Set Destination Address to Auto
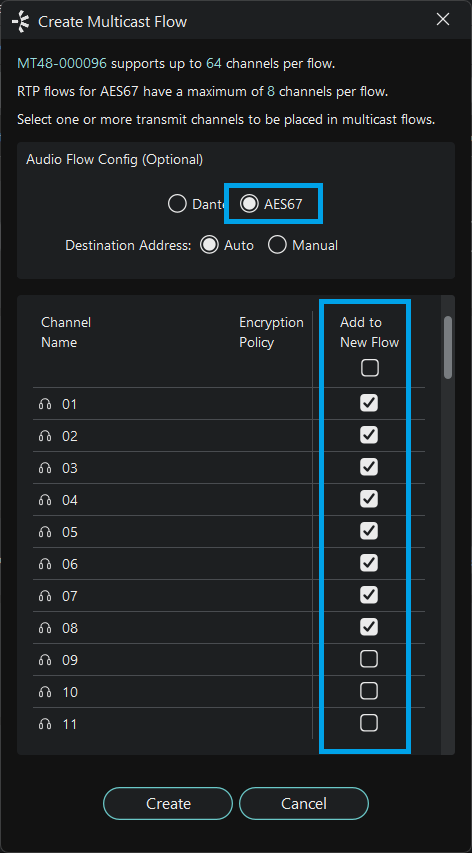This screenshot has height=853, width=472. (x=209, y=245)
